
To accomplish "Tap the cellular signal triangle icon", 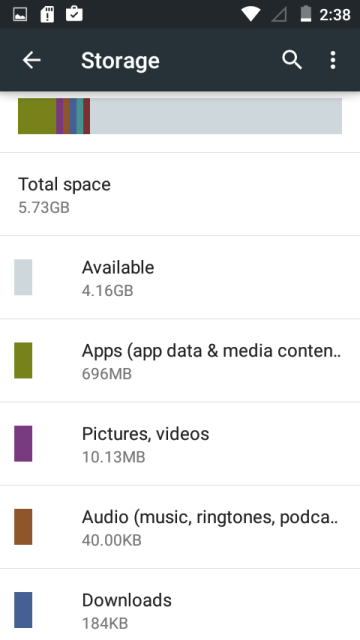I will (x=279, y=15).
